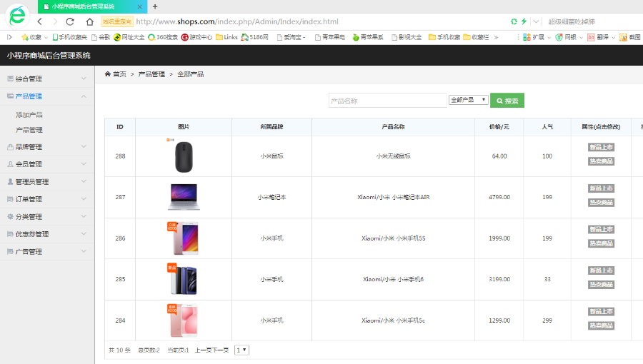Open the page number dropdown
The height and width of the screenshot is (364, 643).
click(242, 350)
